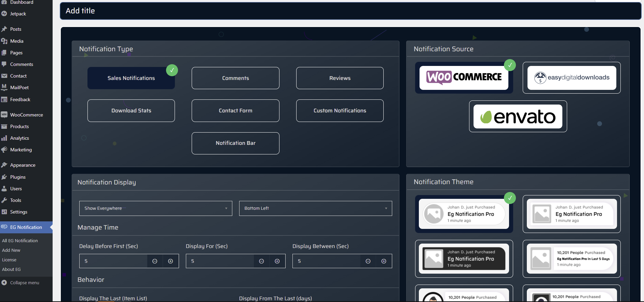
Task: Select the Custom Notifications type
Action: pos(340,111)
